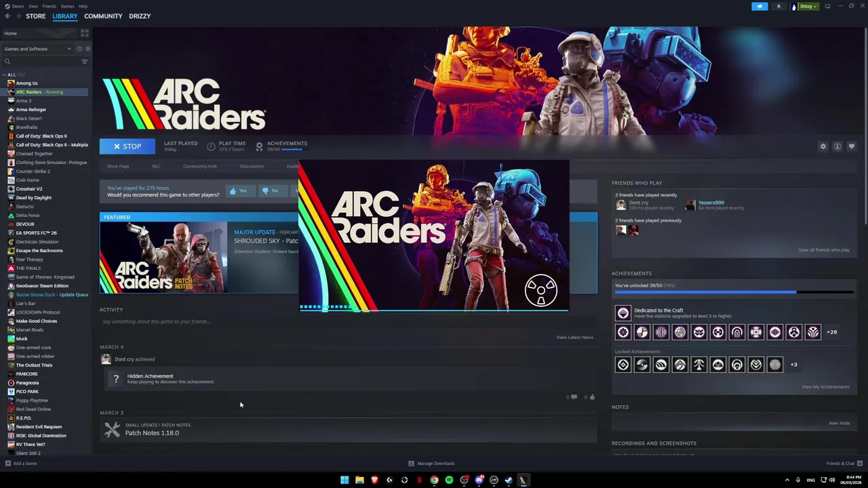The height and width of the screenshot is (488, 868).
Task: Toggle sort by recent activity clock icon
Action: (x=79, y=49)
